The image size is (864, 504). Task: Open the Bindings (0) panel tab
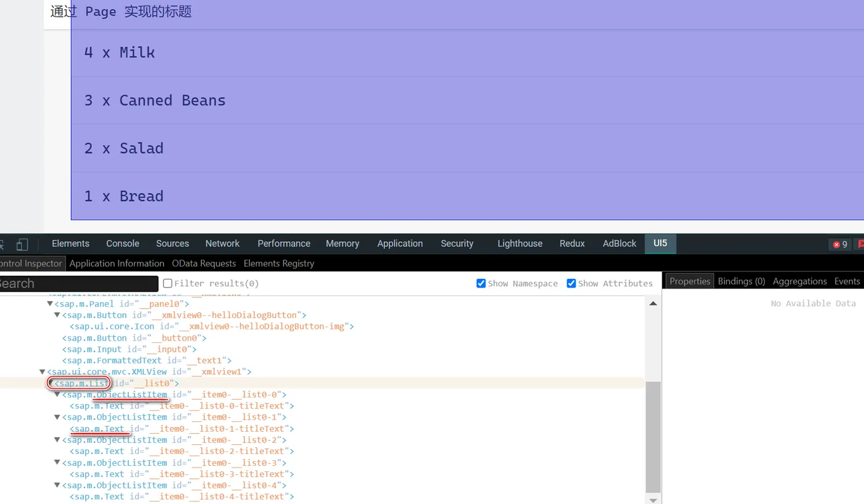[x=741, y=281]
